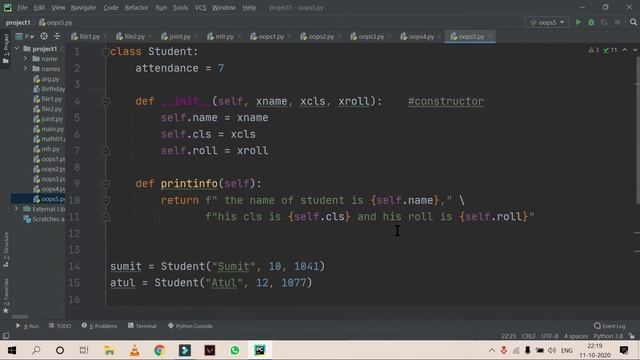Open the Favorites tool window stripe button
This screenshot has width=640, height=360.
tap(6, 296)
